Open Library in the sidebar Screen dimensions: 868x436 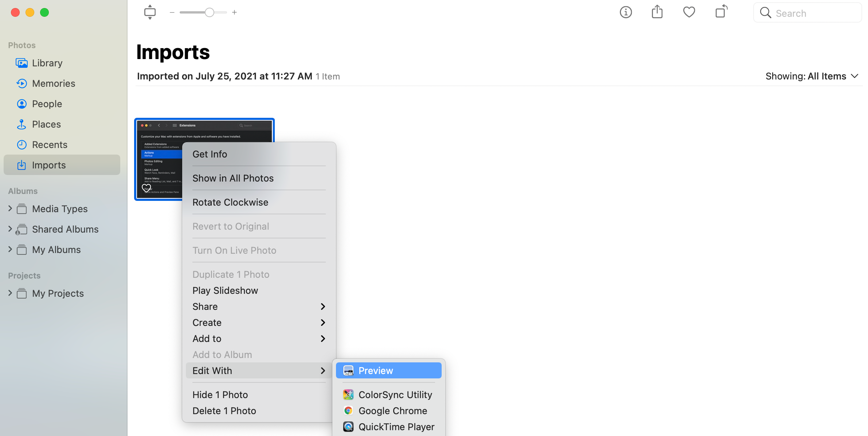(x=47, y=63)
